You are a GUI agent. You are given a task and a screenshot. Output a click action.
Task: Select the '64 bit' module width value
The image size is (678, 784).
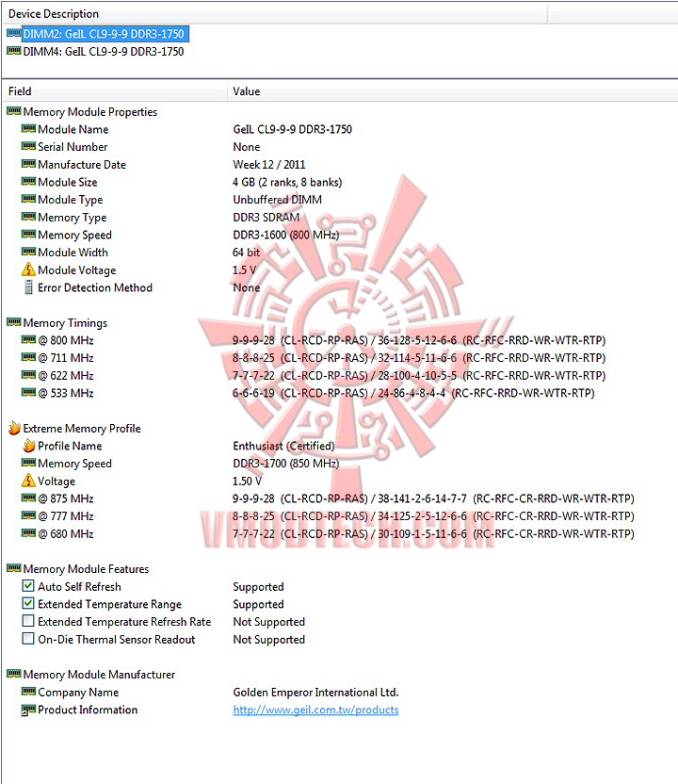pyautogui.click(x=247, y=253)
